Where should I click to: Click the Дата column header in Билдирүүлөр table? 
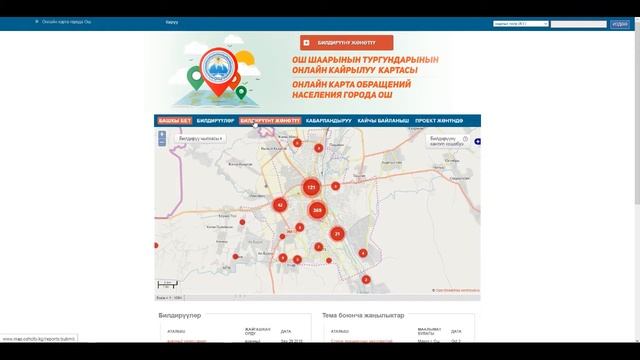[x=286, y=331]
